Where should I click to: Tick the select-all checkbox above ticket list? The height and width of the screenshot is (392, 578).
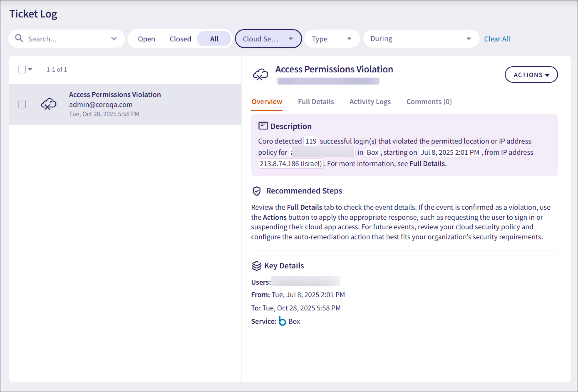(22, 69)
